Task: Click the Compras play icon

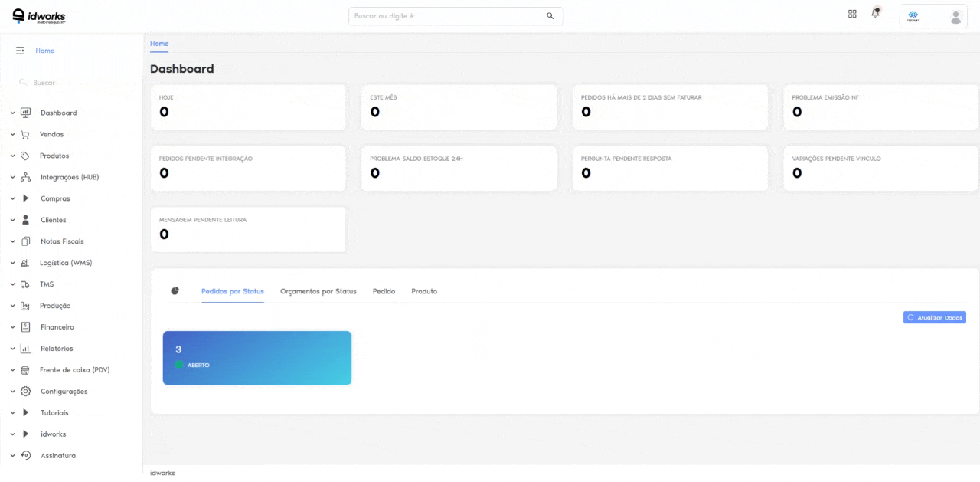Action: coord(25,198)
